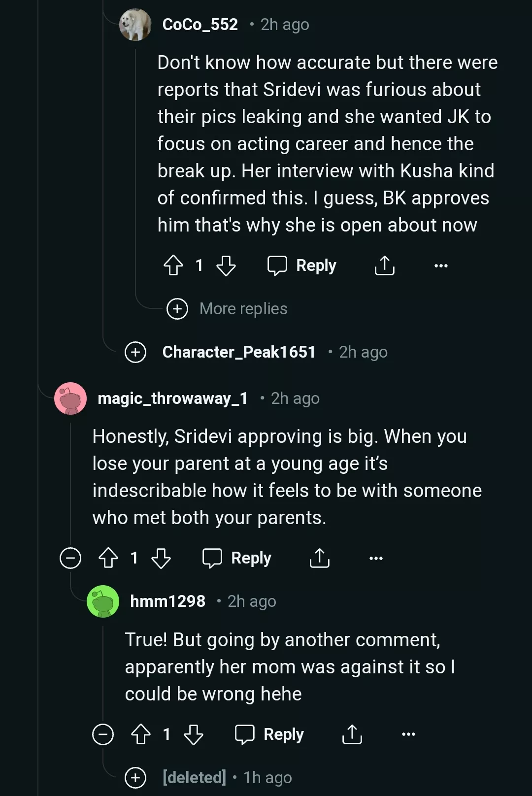Screen dimensions: 532x796
Task: Downvote magic_throwaway_1's comment
Action: coord(161,558)
